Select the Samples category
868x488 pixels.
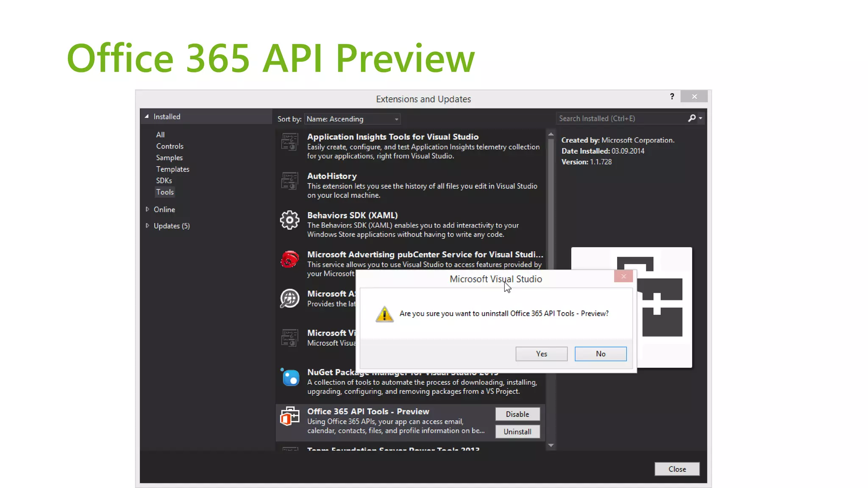coord(169,158)
